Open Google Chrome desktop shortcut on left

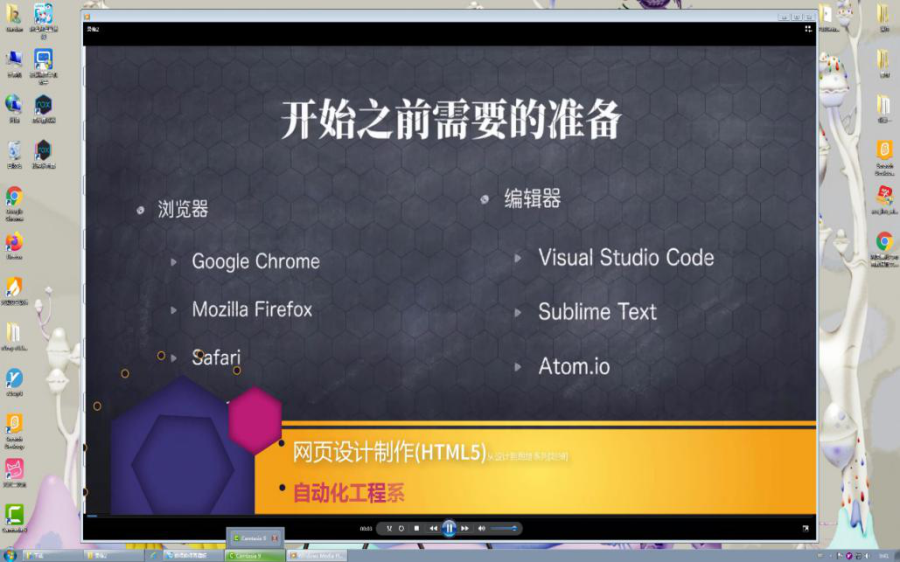click(15, 198)
